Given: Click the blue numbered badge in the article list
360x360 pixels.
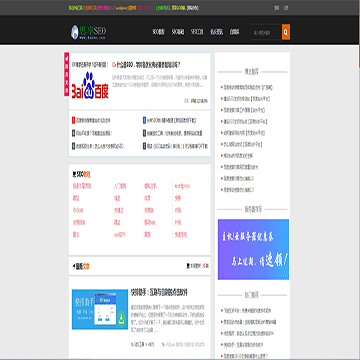Looking at the screenshot, I should pyautogui.click(x=144, y=120).
